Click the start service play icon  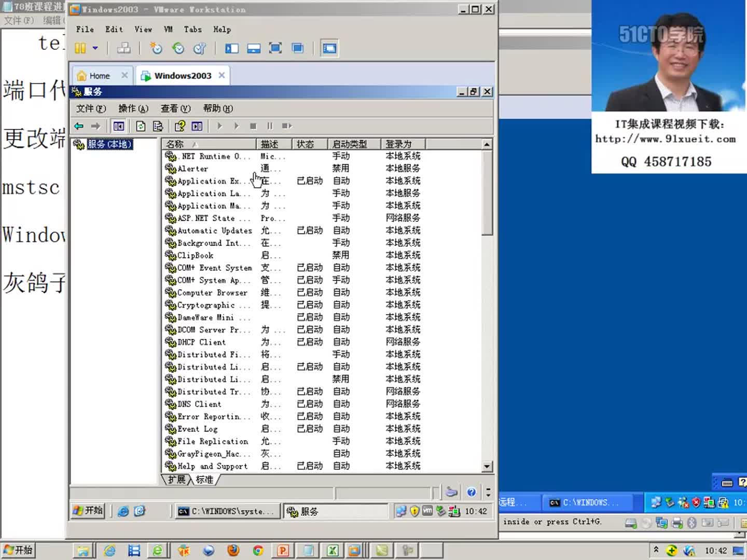pyautogui.click(x=220, y=126)
